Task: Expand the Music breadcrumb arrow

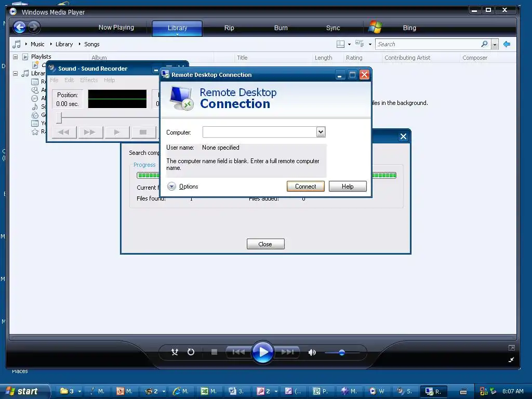Action: tap(26, 44)
